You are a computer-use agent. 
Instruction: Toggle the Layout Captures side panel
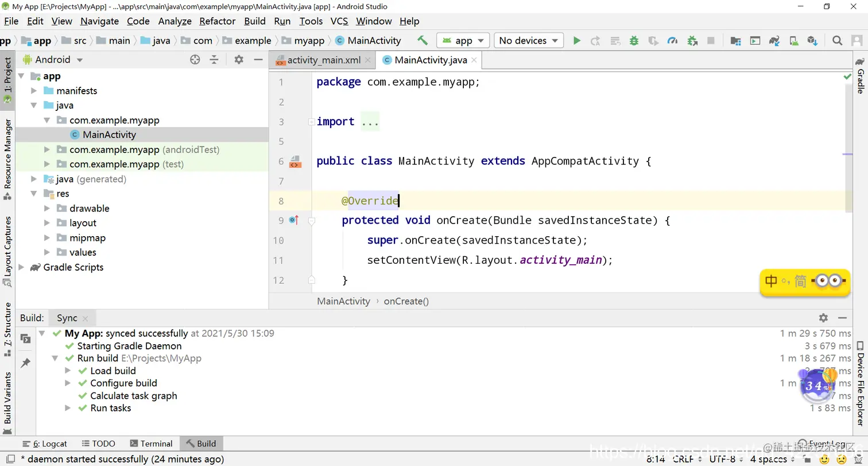(7, 251)
